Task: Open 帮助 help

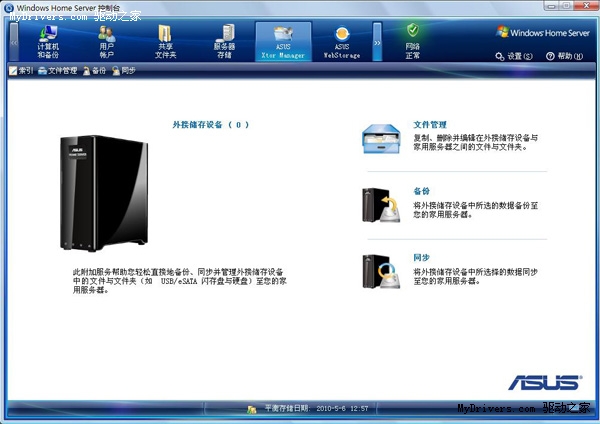Action: click(x=564, y=56)
